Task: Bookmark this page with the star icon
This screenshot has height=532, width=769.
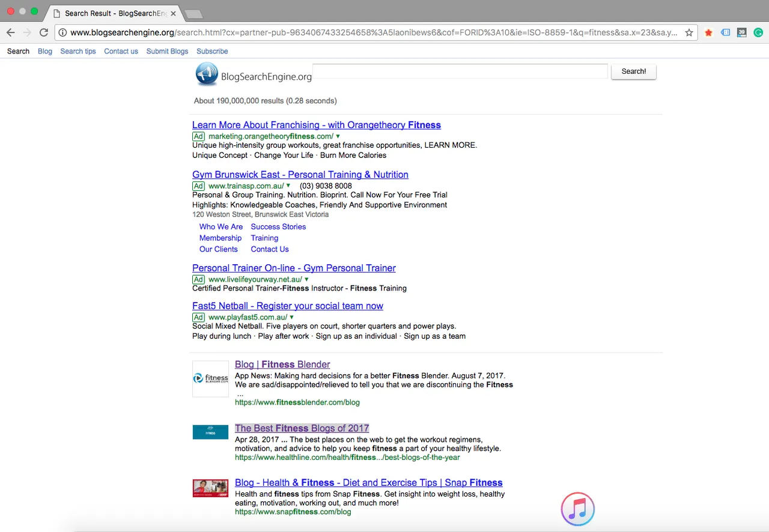Action: point(689,32)
